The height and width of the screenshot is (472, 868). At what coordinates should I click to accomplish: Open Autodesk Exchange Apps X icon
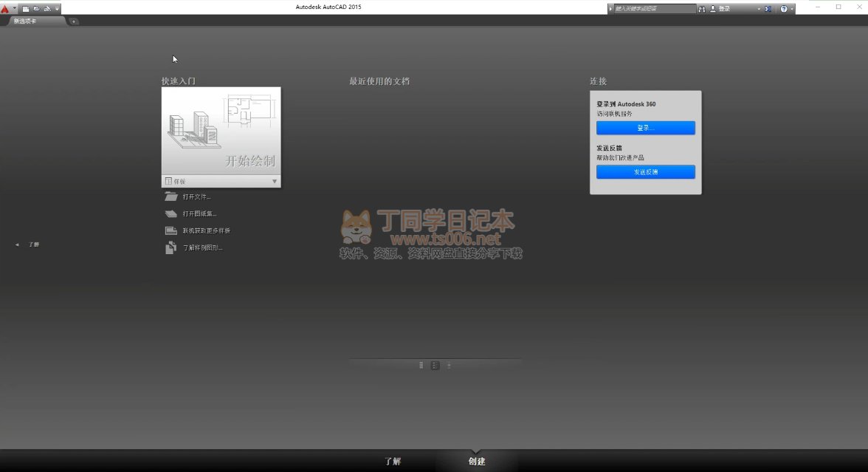point(768,9)
